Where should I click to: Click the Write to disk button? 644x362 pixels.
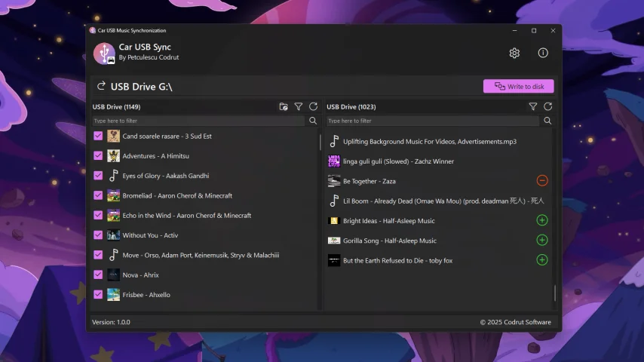tap(519, 87)
